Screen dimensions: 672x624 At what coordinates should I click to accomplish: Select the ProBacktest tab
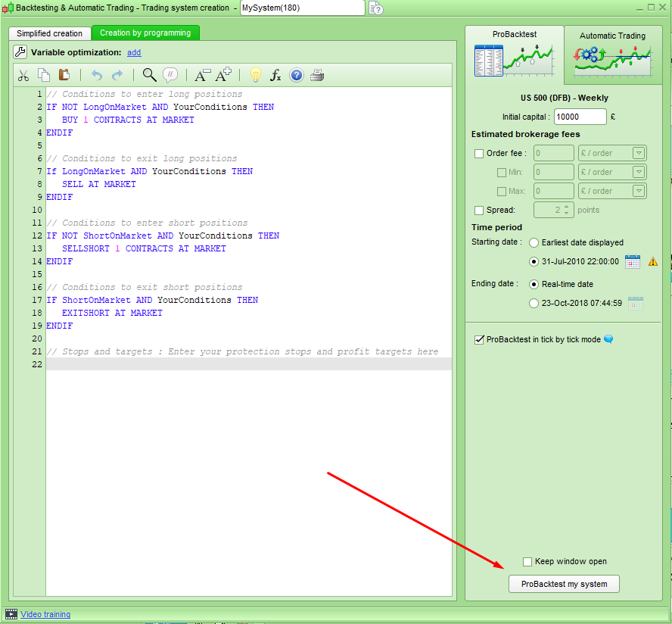click(515, 54)
